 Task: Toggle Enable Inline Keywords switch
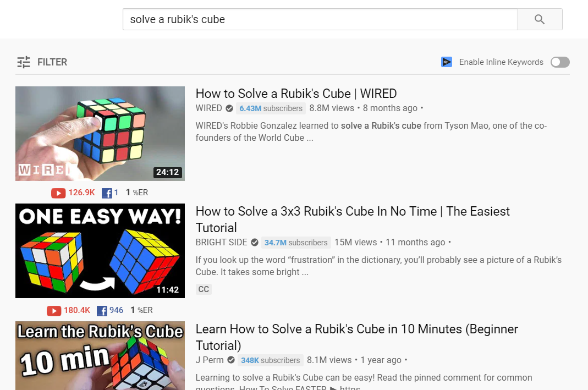[560, 62]
